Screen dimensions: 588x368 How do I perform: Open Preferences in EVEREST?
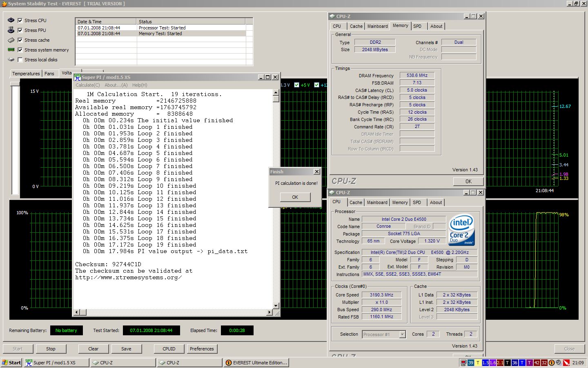pyautogui.click(x=202, y=349)
